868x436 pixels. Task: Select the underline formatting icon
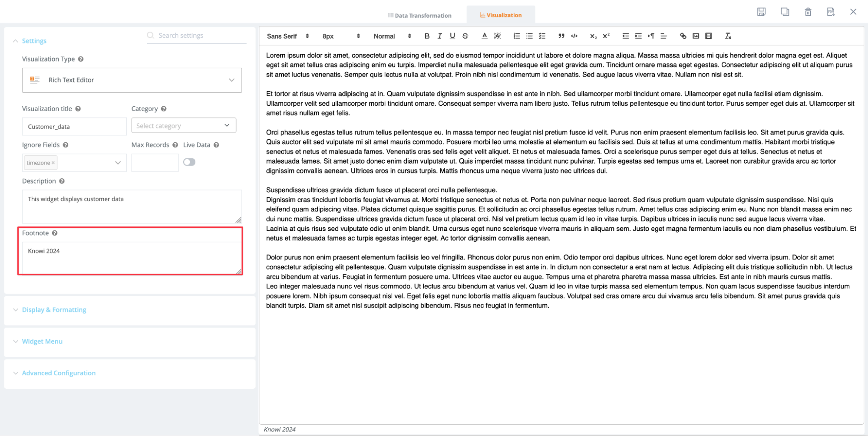(x=452, y=36)
